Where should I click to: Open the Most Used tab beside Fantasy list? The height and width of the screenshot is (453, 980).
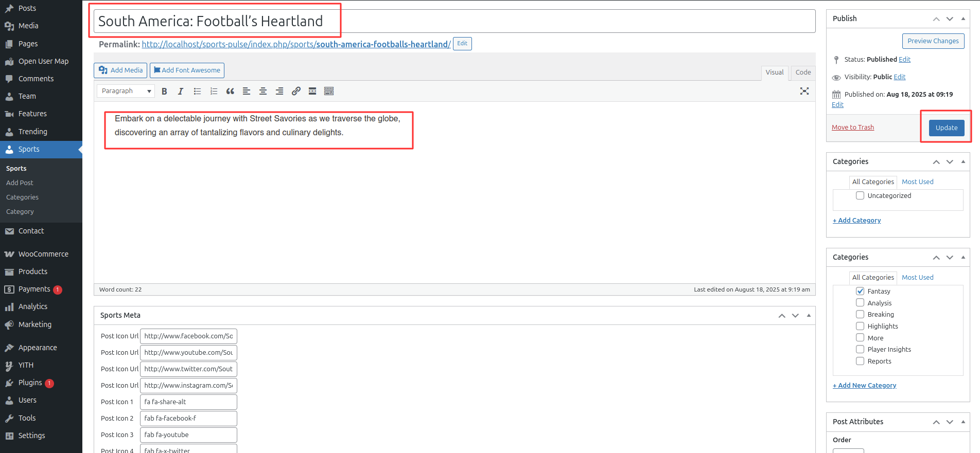pos(917,277)
